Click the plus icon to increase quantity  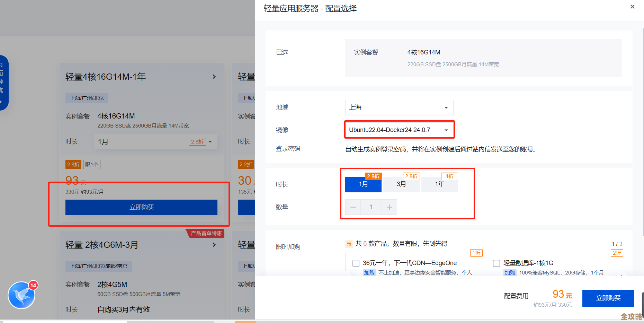tap(389, 207)
